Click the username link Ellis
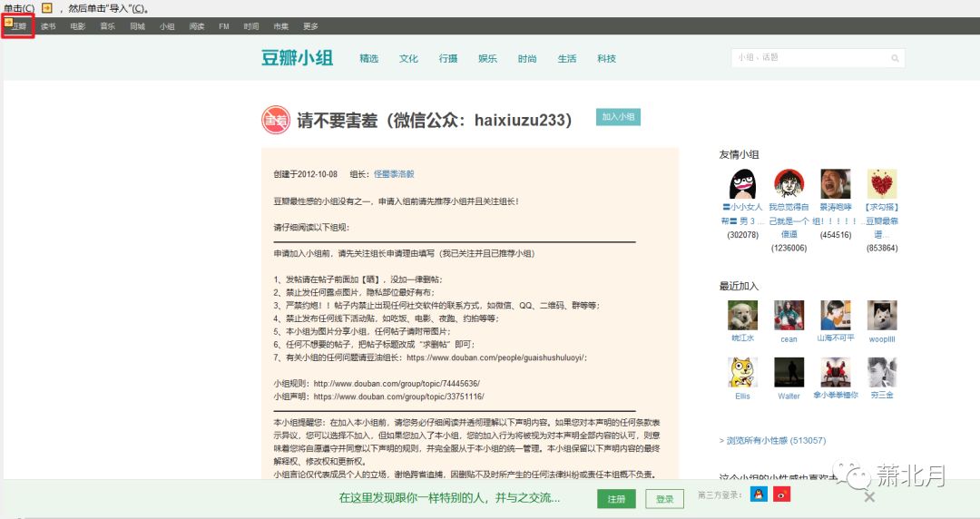 (x=742, y=396)
